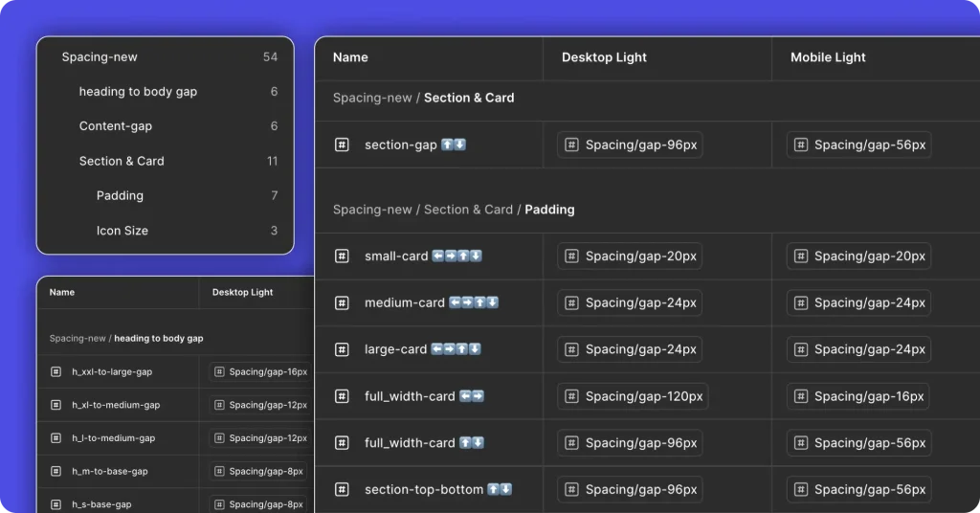
Task: Click 'Section & Card / Padding' group heading
Action: click(453, 210)
